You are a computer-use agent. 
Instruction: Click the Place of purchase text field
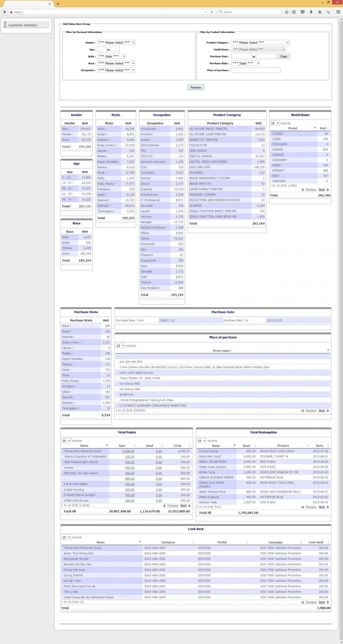pos(256,70)
